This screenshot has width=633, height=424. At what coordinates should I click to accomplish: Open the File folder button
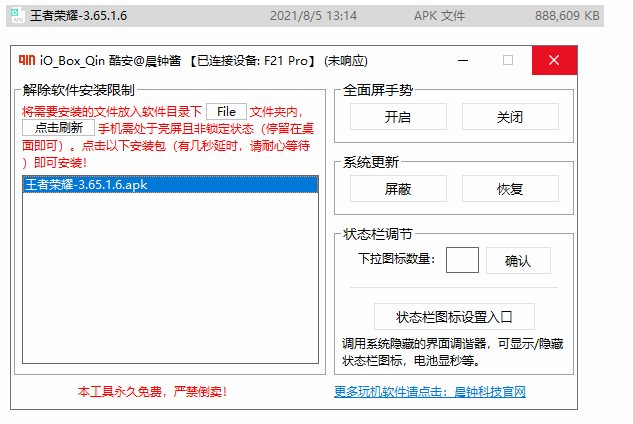coord(226,111)
